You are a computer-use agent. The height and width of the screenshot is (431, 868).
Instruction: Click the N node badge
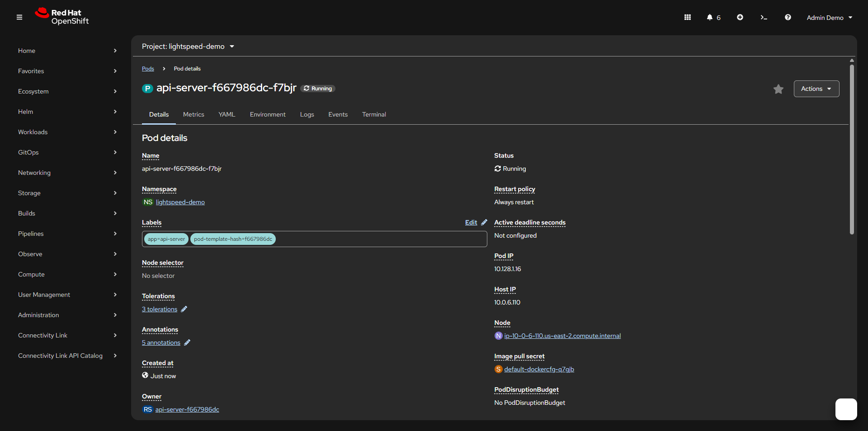pyautogui.click(x=498, y=336)
